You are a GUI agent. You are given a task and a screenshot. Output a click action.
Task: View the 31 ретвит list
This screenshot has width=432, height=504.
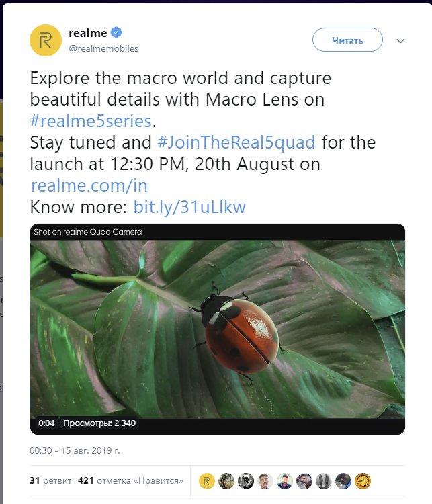[x=47, y=481]
